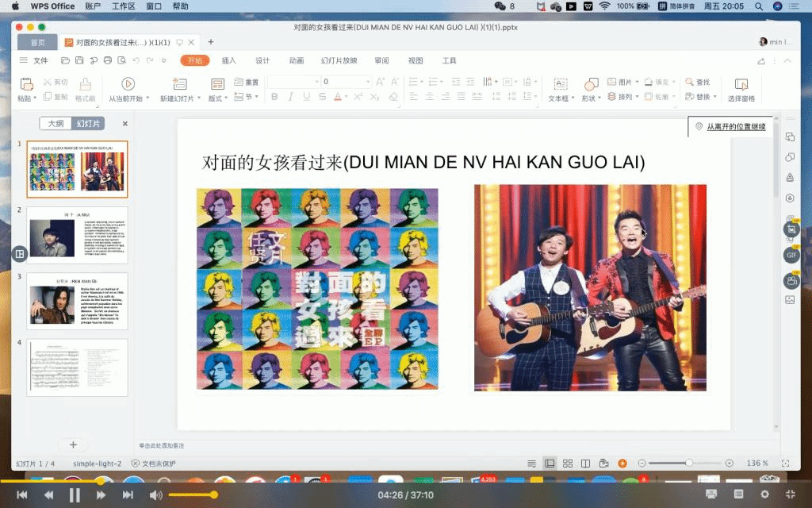Open the font size dropdown showing 0

[368, 82]
